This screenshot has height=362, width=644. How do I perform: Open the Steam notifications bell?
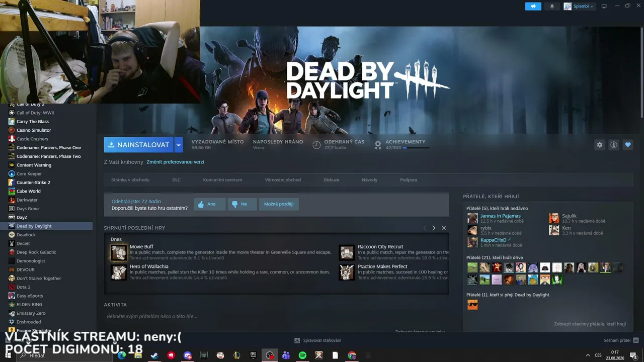tap(552, 6)
